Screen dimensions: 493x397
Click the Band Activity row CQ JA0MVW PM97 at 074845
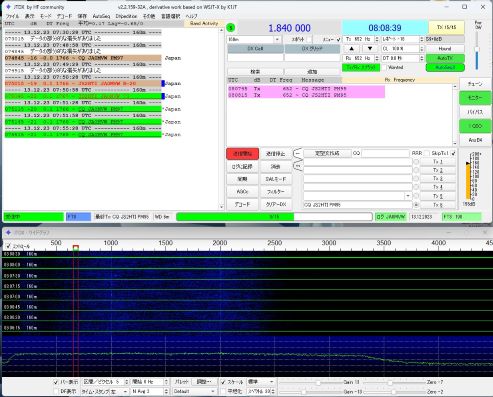tap(83, 58)
